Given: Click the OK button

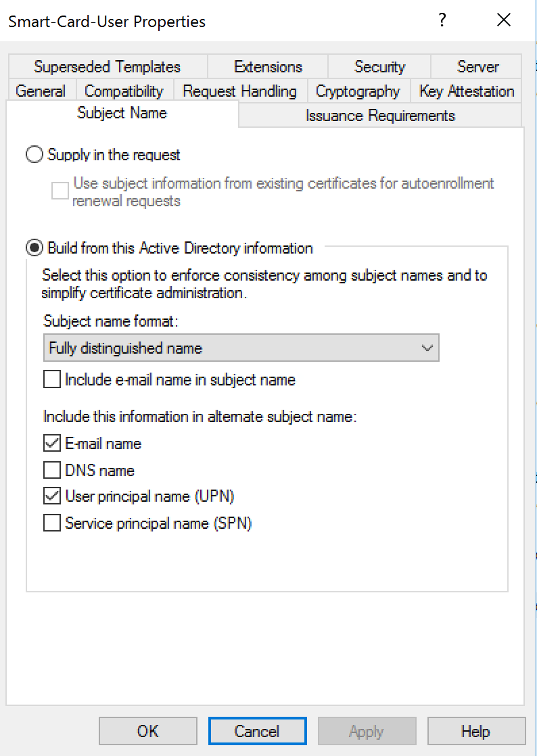Looking at the screenshot, I should pos(147,731).
